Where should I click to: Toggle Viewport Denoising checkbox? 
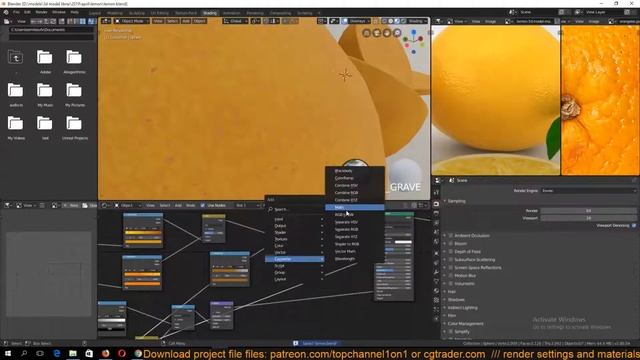[633, 225]
